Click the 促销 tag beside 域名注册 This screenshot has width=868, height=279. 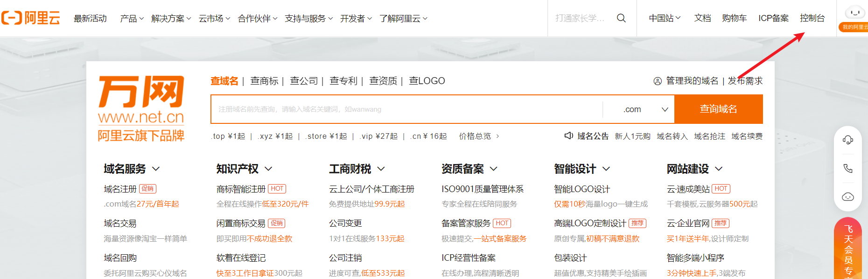coord(147,189)
